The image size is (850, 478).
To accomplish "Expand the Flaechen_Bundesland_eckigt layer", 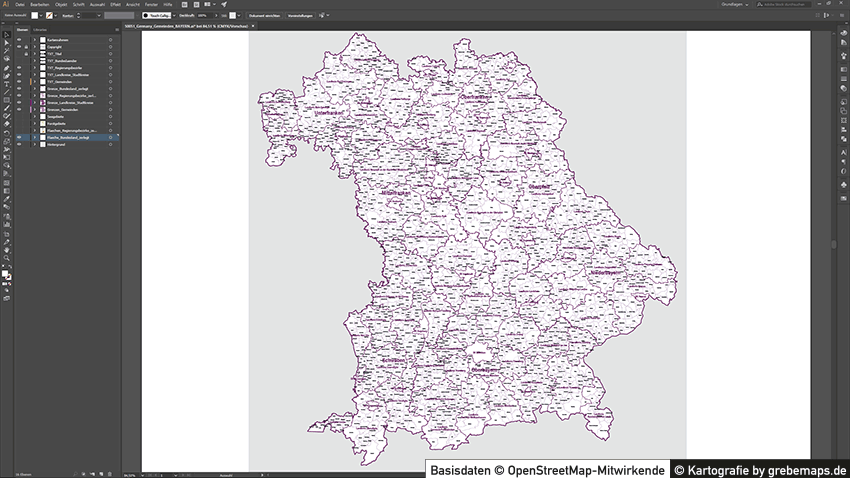I will 34,137.
